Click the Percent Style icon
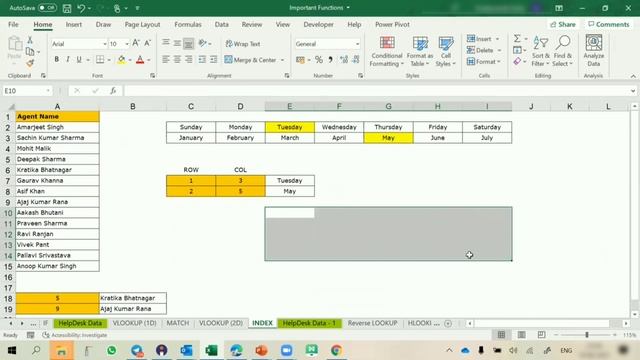 click(319, 60)
